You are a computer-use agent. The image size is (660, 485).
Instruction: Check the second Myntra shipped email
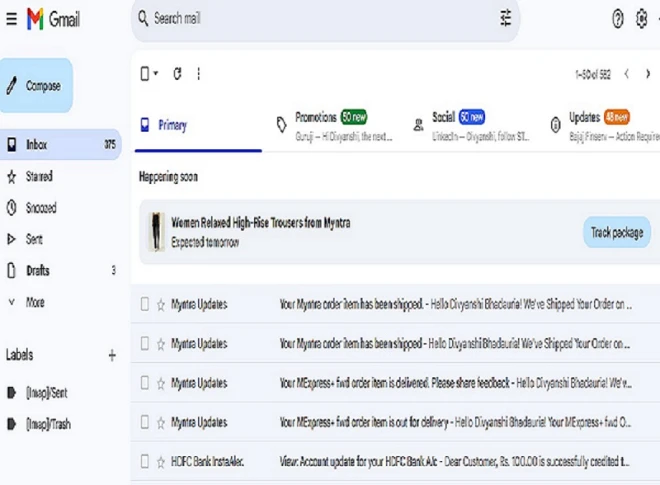click(145, 344)
